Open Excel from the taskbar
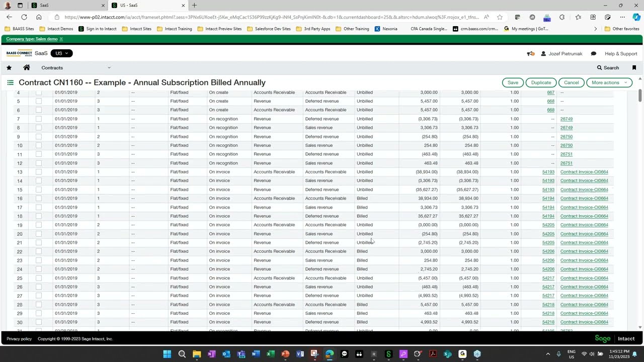The width and height of the screenshot is (644, 362). coord(270,354)
